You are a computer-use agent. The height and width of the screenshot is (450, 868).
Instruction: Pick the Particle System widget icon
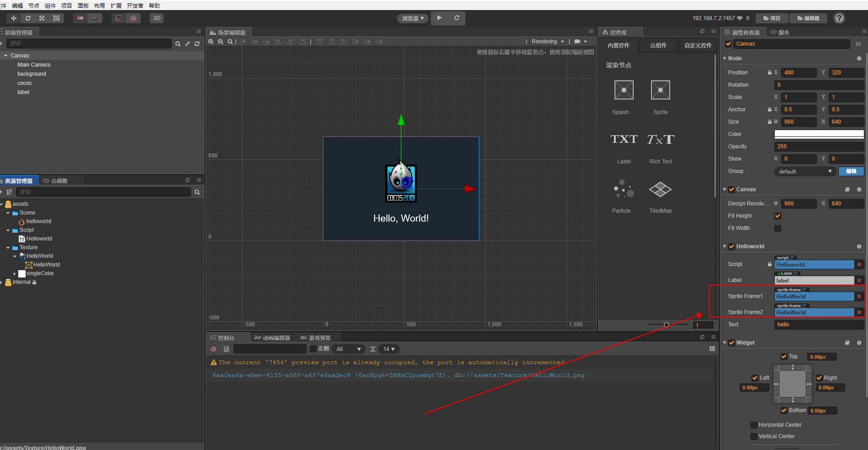click(x=624, y=188)
